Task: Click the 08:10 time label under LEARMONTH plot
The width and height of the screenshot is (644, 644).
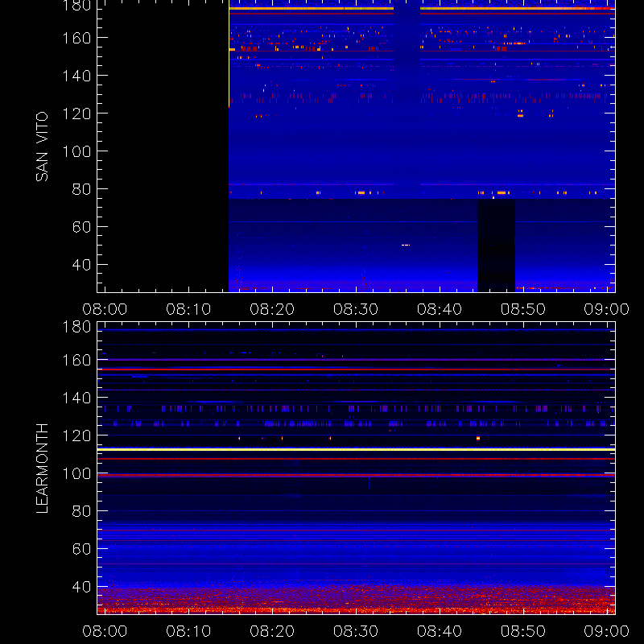Action: point(188,631)
